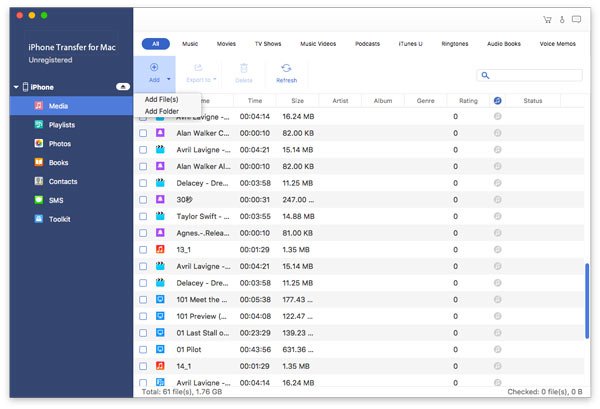Open the Add dropdown arrow

tap(168, 79)
